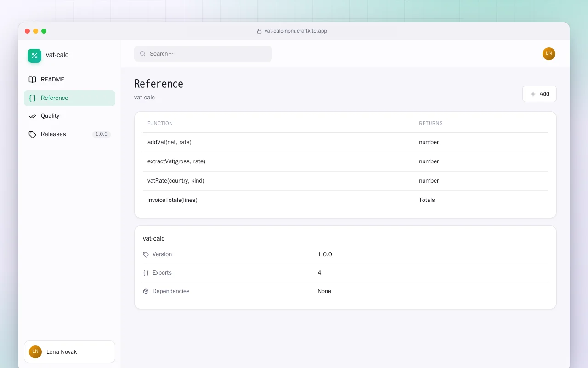Click the vat-calc-npm.craftkite.app address bar
588x368 pixels.
coord(292,31)
